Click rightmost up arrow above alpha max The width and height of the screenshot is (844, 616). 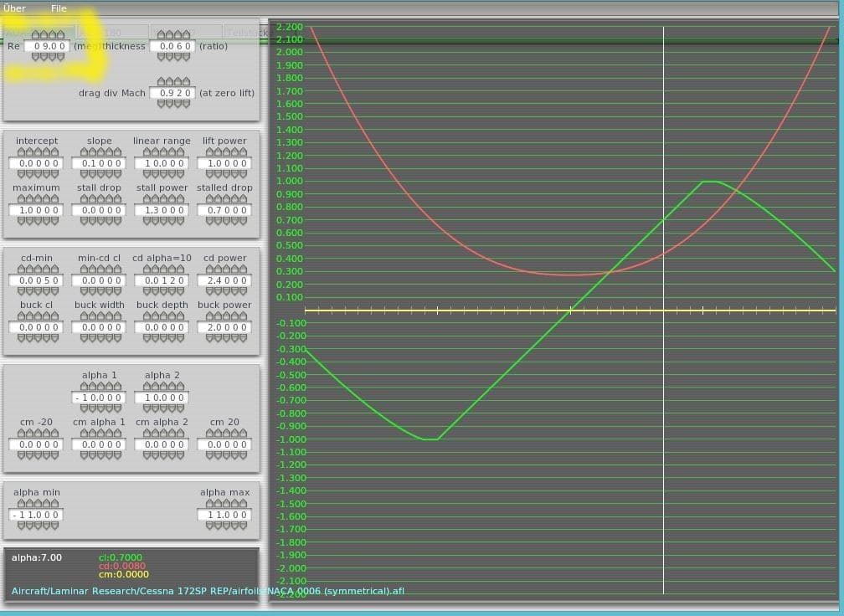pyautogui.click(x=242, y=504)
